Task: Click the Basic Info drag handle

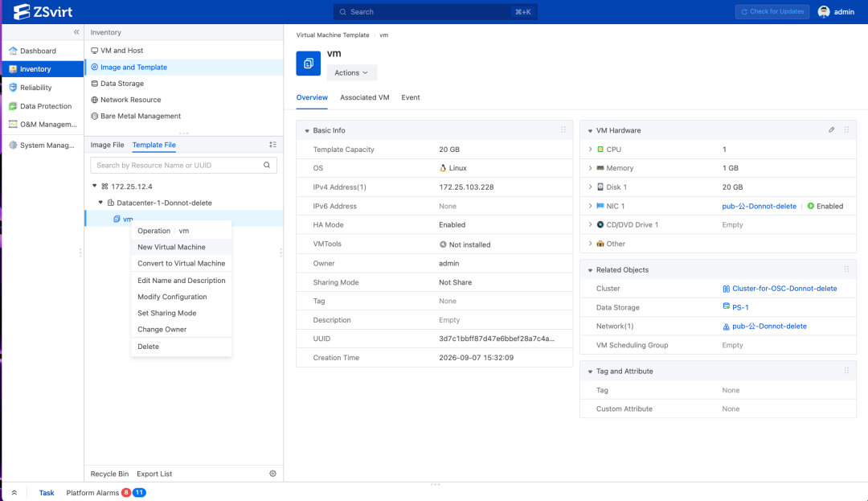Action: click(x=563, y=130)
